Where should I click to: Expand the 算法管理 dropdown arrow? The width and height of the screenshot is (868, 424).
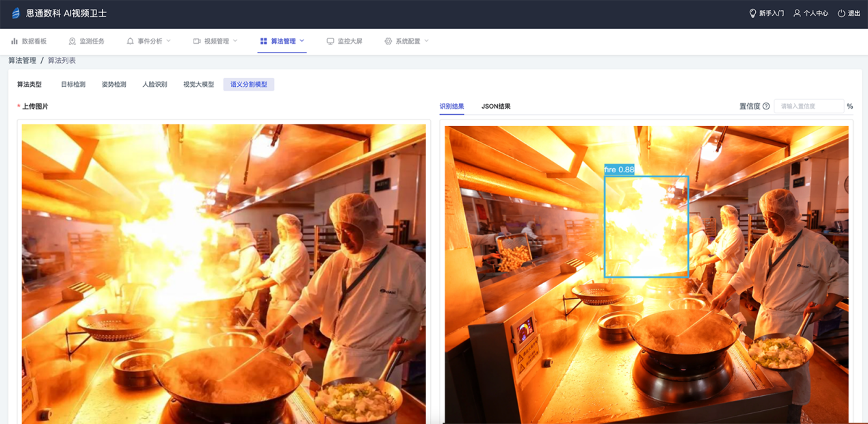[x=302, y=41]
